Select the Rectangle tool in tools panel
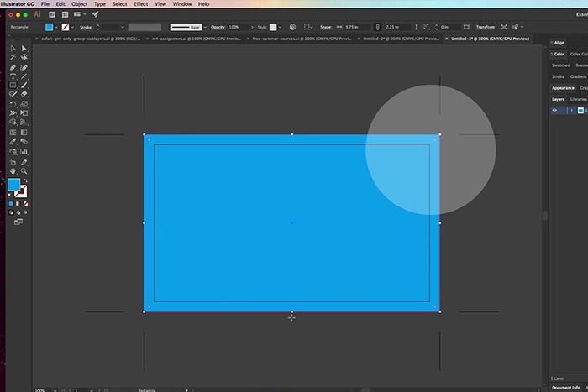The width and height of the screenshot is (588, 392). (13, 85)
